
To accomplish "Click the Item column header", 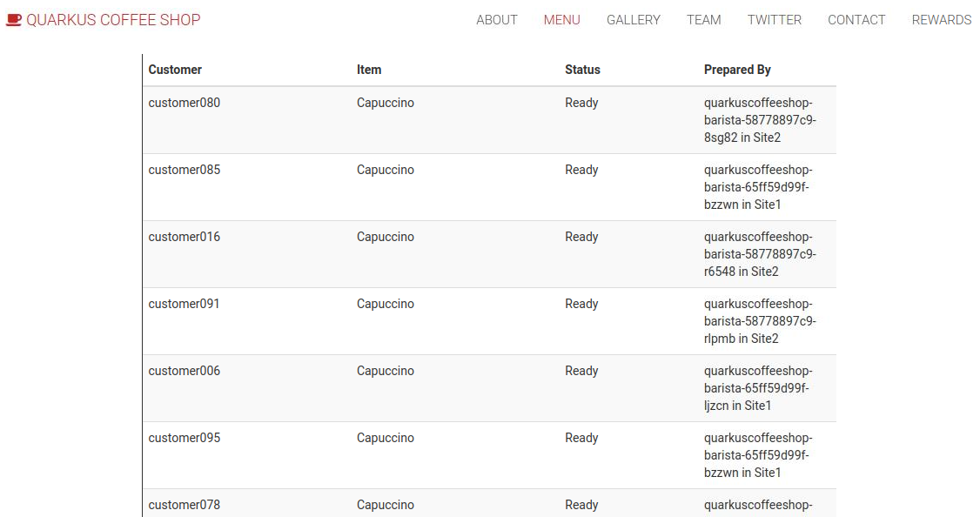I will (x=369, y=70).
